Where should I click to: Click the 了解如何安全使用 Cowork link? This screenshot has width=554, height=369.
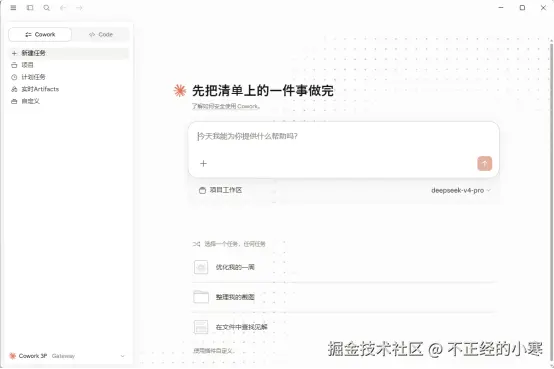(x=226, y=106)
